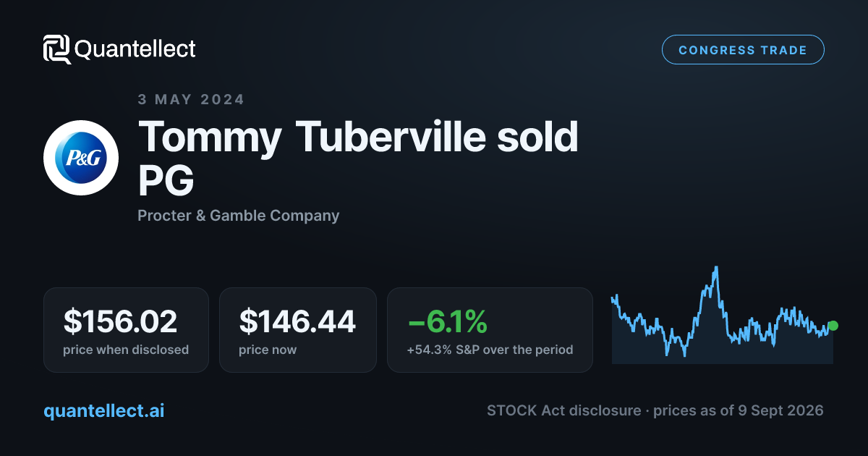Select the Tommy Tuberville sold PG headline
The image size is (868, 456).
[358, 158]
